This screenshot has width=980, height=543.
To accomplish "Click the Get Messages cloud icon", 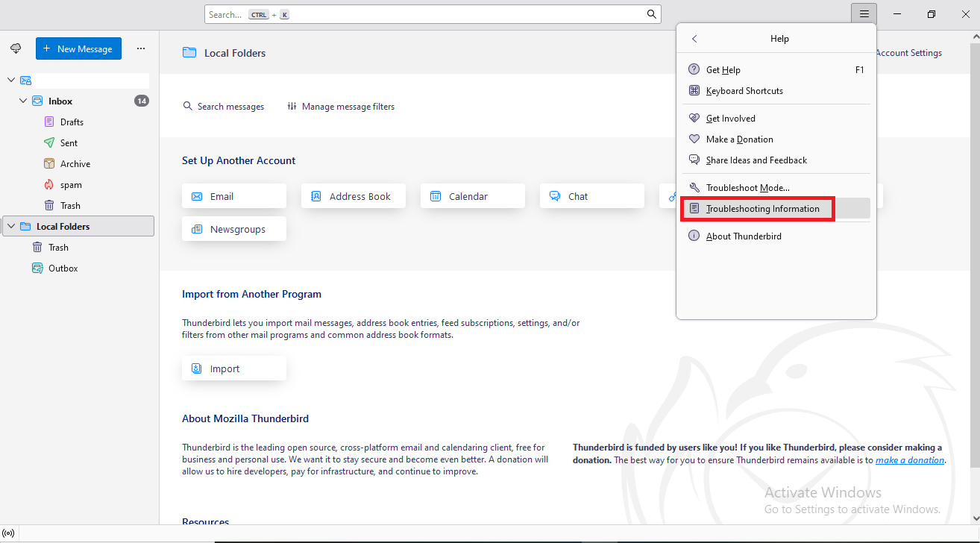I will (x=16, y=48).
